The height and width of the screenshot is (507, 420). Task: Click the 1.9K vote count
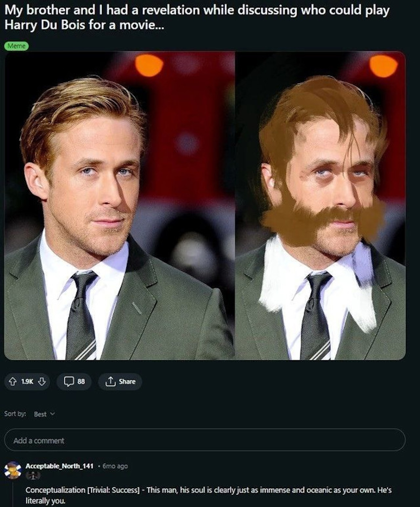click(27, 381)
